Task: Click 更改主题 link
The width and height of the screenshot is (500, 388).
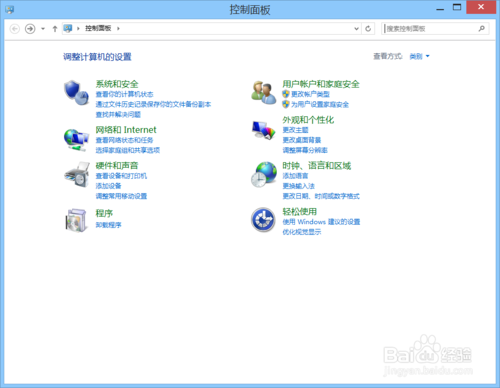Action: [295, 130]
